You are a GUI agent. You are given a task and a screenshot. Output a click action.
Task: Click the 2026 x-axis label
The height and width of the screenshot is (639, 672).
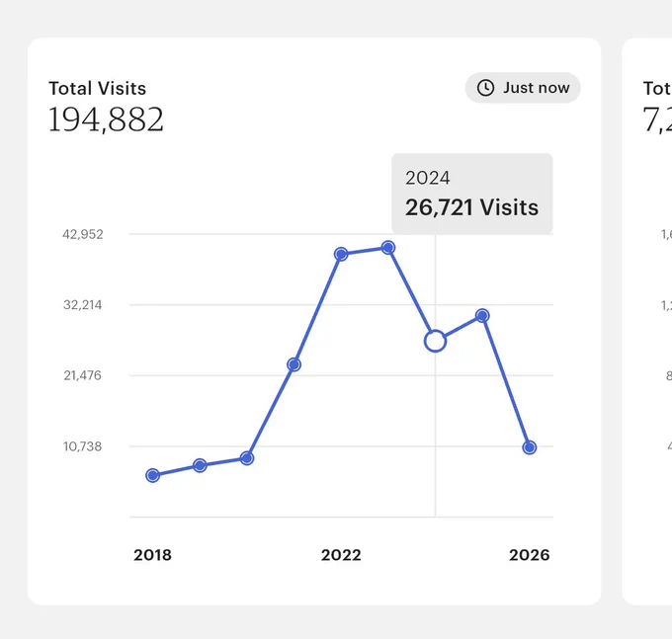click(530, 555)
